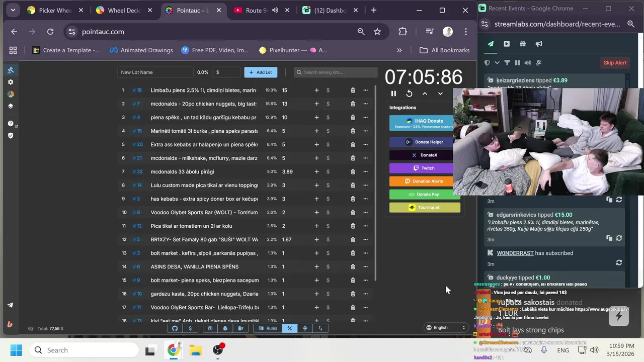Image resolution: width=644 pixels, height=362 pixels.
Task: Open Pointauc settings gear in sidebar
Action: pyautogui.click(x=11, y=82)
